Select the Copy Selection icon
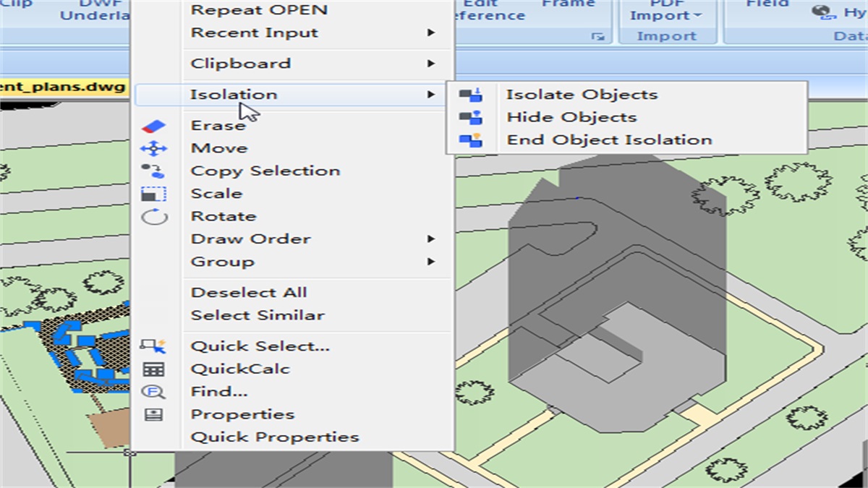The width and height of the screenshot is (868, 488). [153, 170]
